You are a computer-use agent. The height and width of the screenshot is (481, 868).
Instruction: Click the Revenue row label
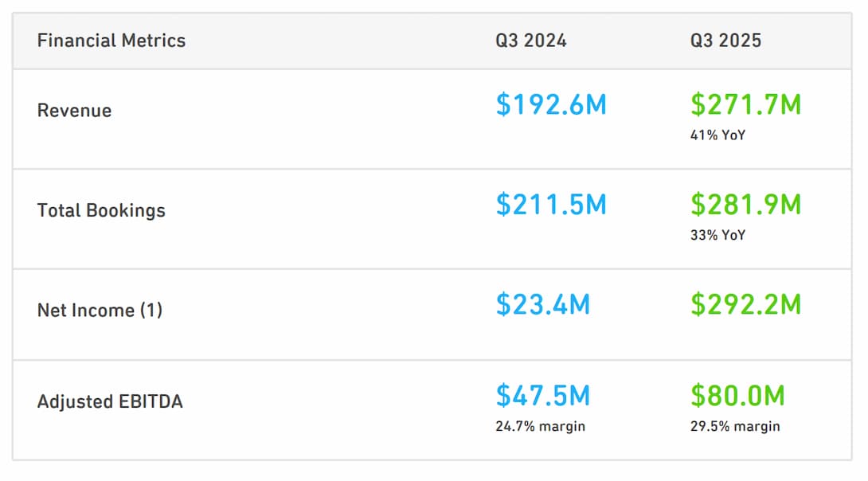point(74,111)
